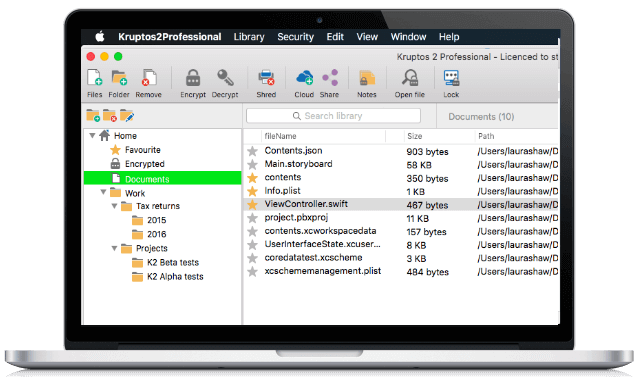Image resolution: width=640 pixels, height=377 pixels.
Task: Toggle favourite star for Main.storyboard
Action: 253,165
